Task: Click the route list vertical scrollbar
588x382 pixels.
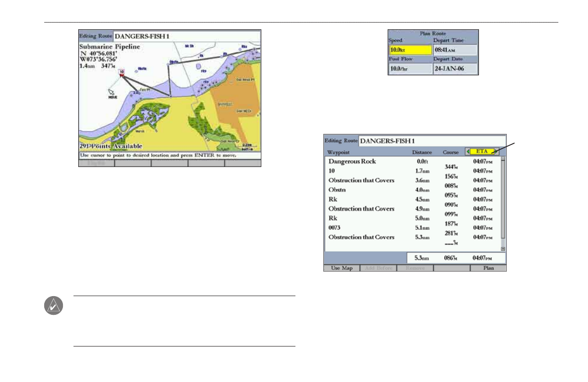Action: click(x=503, y=204)
